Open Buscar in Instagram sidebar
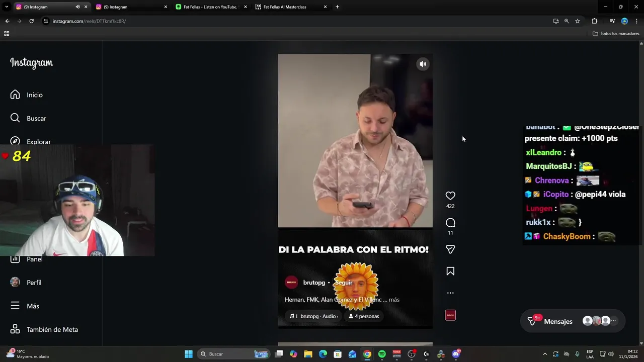 pos(29,118)
